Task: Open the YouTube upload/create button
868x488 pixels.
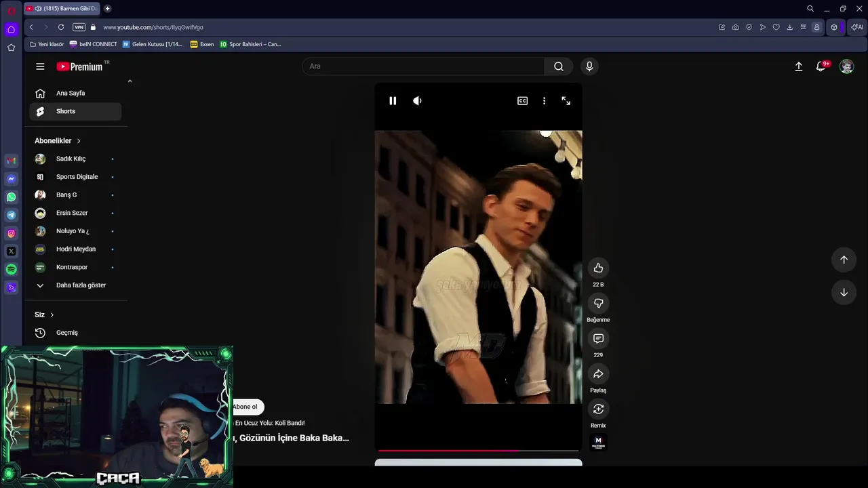Action: pyautogui.click(x=799, y=66)
